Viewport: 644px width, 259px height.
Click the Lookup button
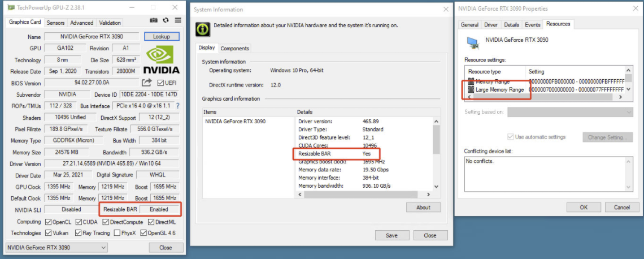(x=162, y=37)
